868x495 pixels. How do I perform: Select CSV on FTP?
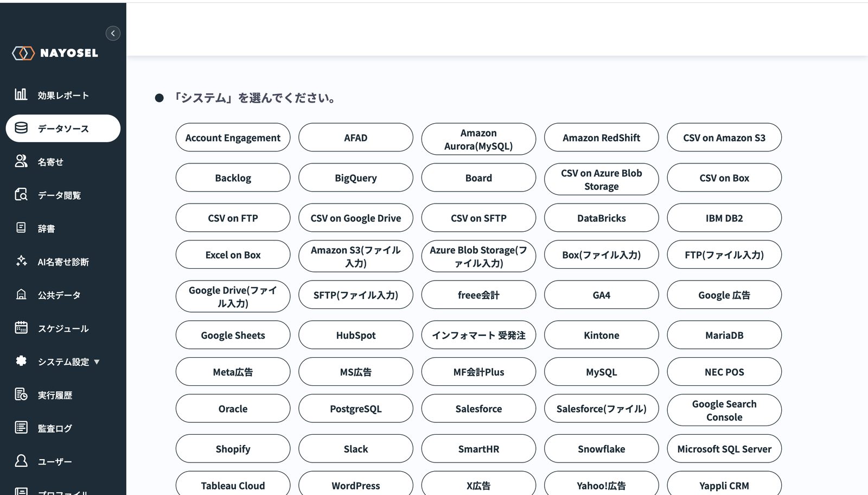click(233, 218)
